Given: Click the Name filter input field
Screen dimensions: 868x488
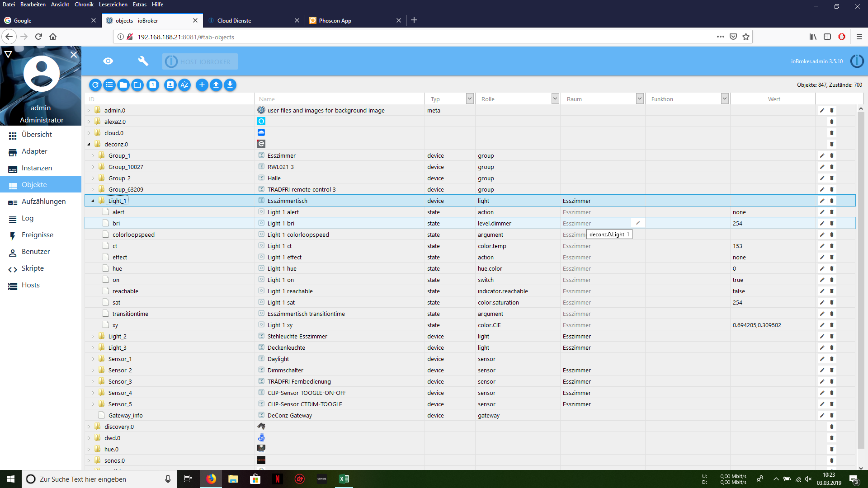Looking at the screenshot, I should [x=340, y=99].
